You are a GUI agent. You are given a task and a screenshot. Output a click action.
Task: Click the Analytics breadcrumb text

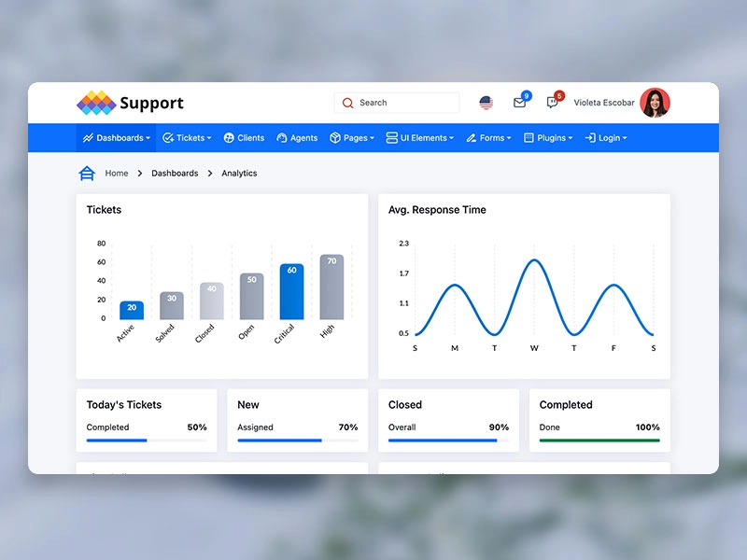pyautogui.click(x=239, y=174)
